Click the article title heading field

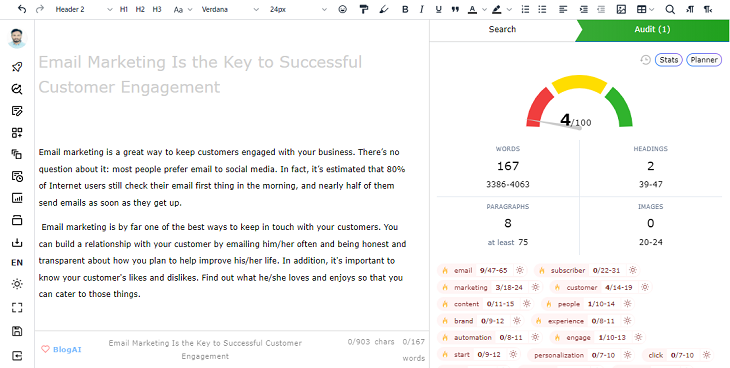click(200, 75)
